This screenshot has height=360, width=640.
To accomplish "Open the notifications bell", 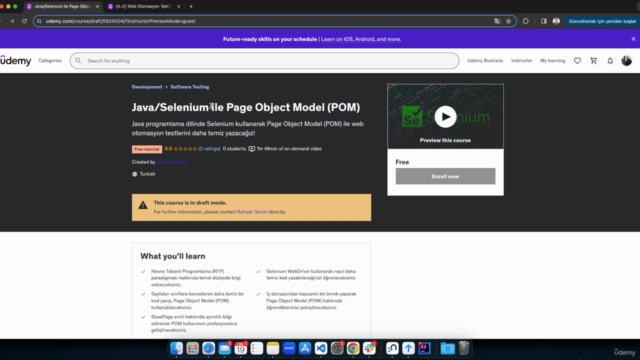I will [610, 61].
